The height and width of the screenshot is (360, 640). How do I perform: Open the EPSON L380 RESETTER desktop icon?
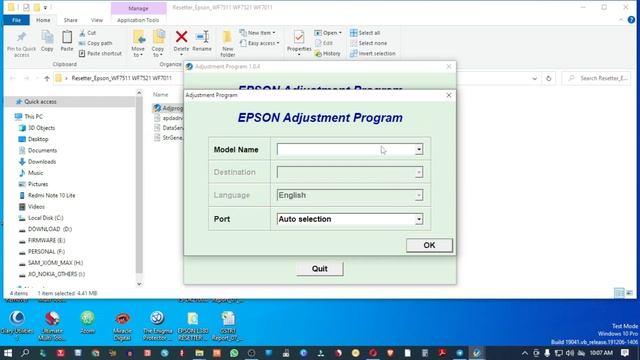[x=193, y=325]
